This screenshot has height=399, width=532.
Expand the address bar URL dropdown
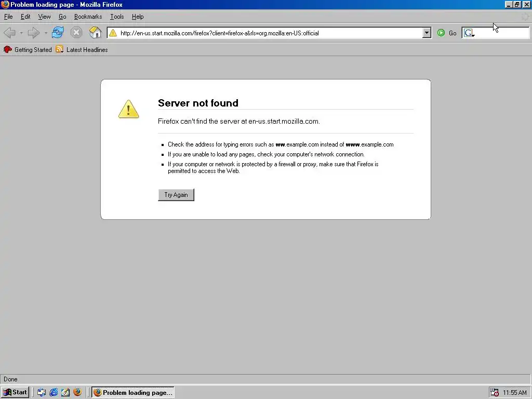(x=427, y=33)
